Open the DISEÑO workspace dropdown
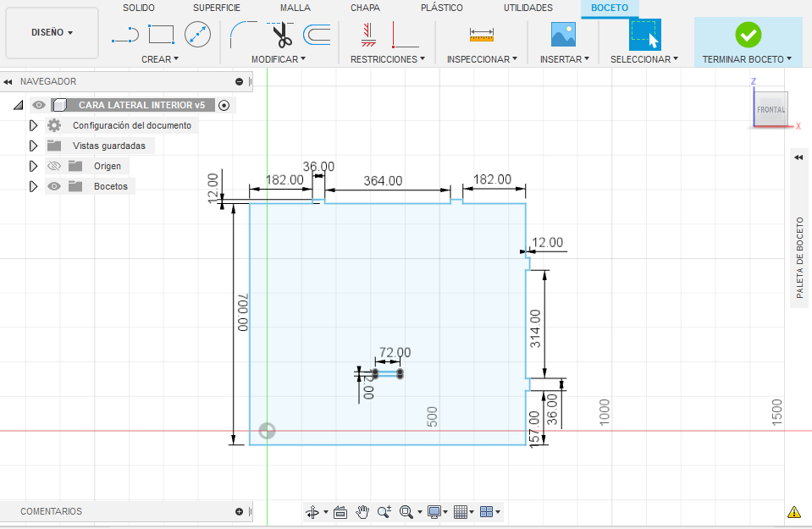The height and width of the screenshot is (529, 812). click(52, 33)
